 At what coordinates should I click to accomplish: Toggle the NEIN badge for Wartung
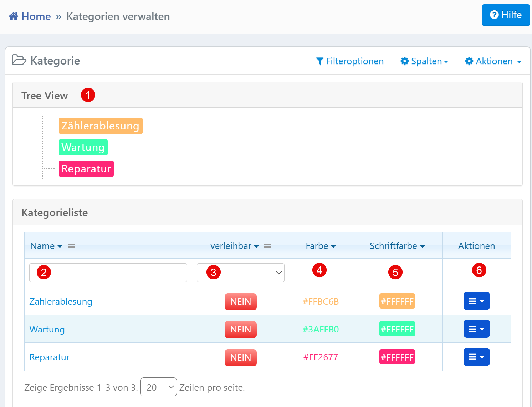[240, 329]
